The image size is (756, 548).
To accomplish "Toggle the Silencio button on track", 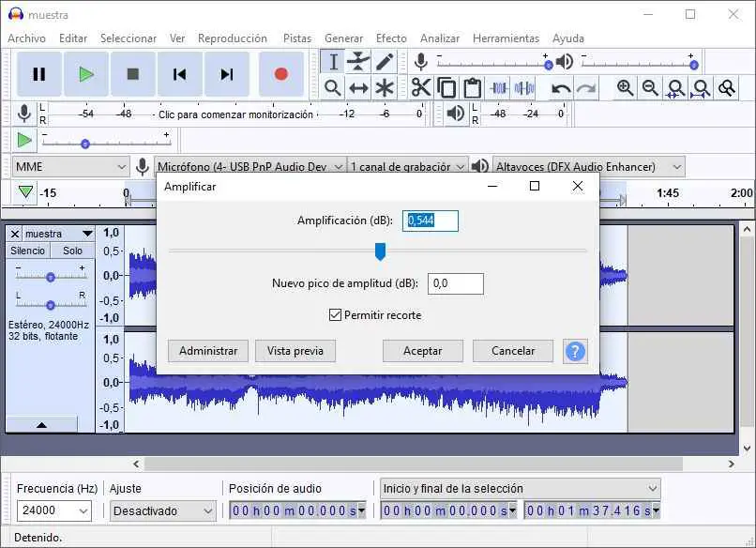I will 27,251.
